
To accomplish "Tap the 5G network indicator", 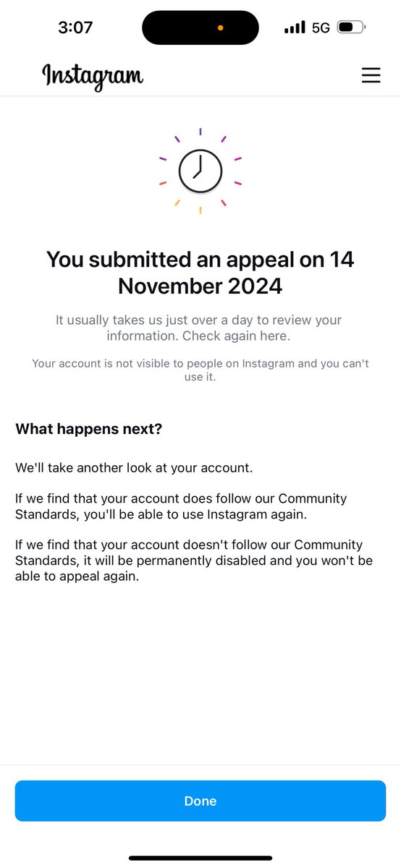I will pos(321,27).
